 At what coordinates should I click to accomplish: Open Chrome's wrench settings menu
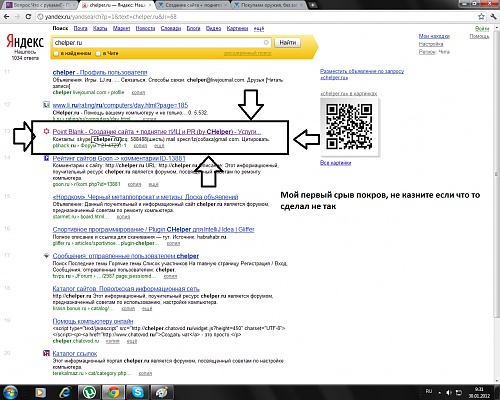[x=493, y=16]
